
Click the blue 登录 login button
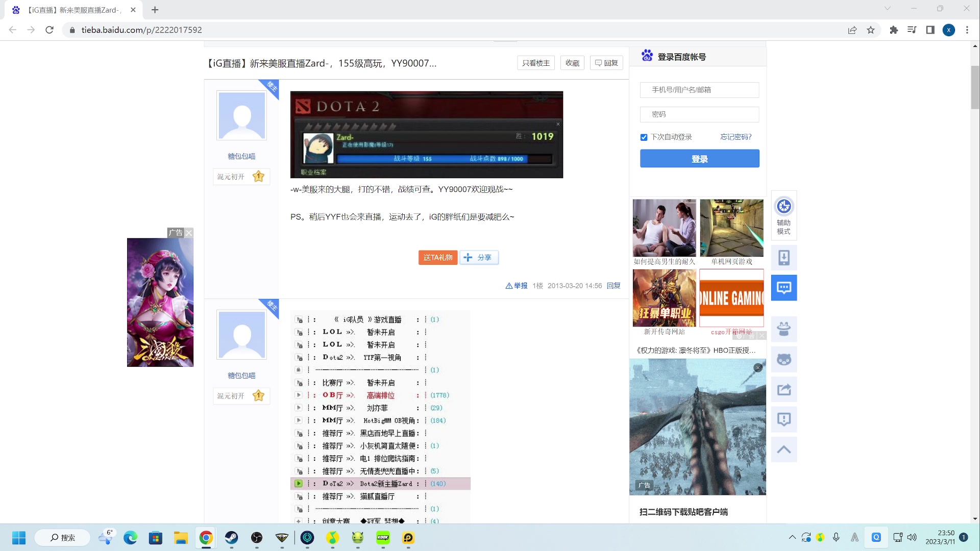pos(699,159)
